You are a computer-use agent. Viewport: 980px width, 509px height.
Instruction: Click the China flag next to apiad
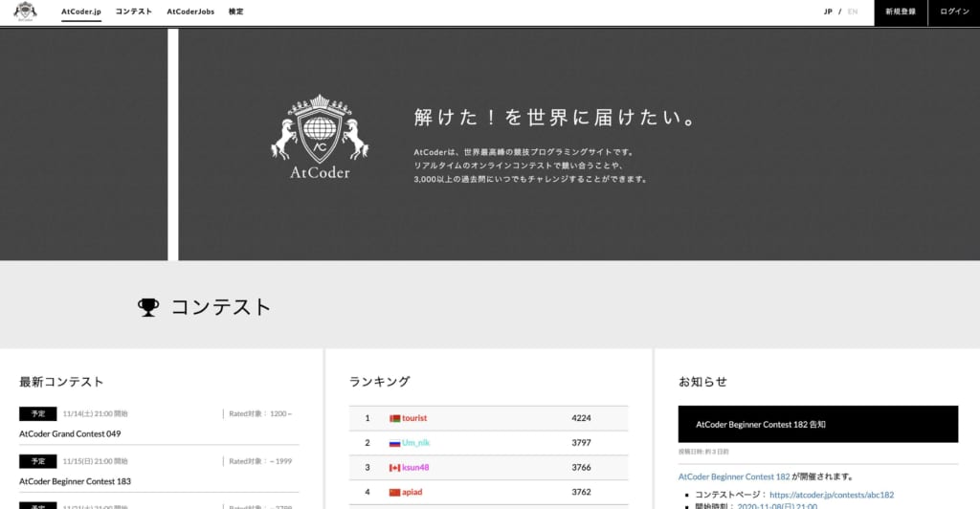point(394,493)
